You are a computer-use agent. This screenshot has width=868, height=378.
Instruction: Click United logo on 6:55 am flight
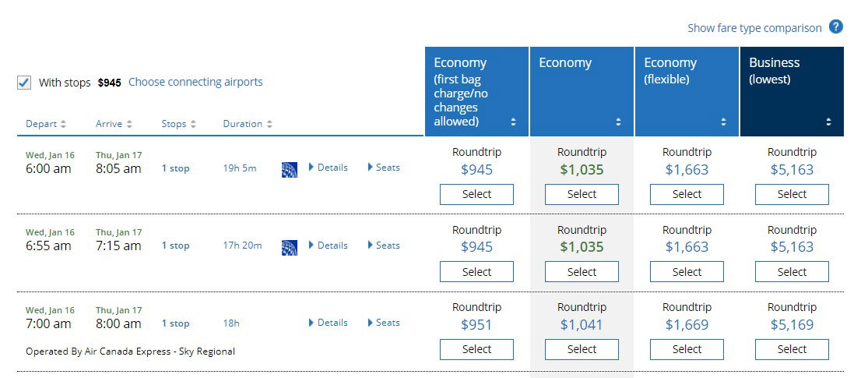290,247
